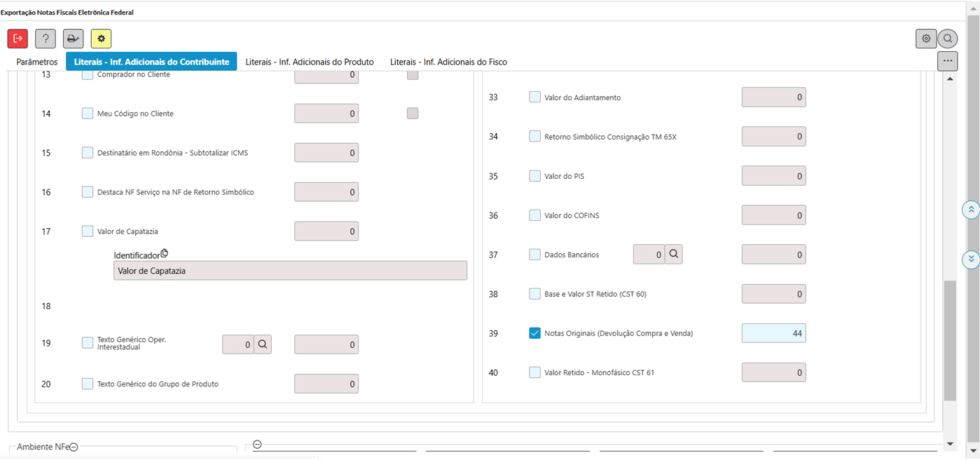The height and width of the screenshot is (460, 980).
Task: Enable the Valor do PIS checkbox
Action: [x=535, y=176]
